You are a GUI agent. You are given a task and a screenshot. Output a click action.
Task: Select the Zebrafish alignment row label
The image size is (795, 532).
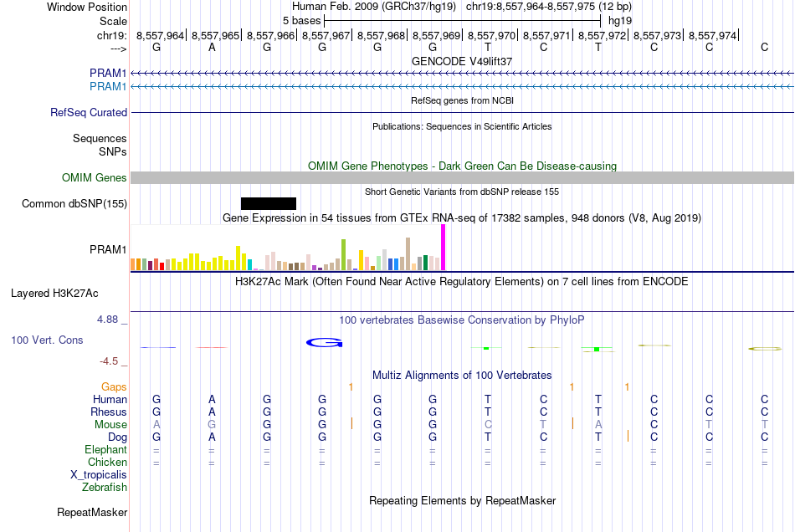105,487
